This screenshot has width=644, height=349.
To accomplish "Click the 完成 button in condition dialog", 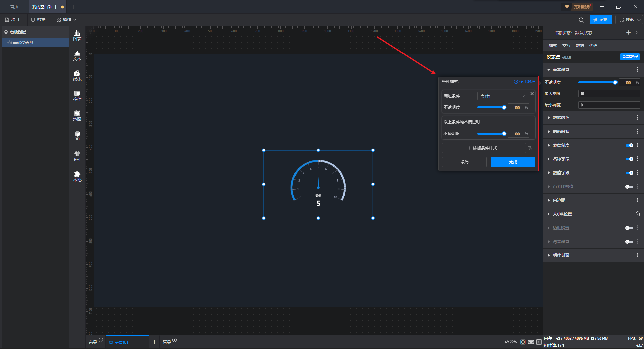I will pyautogui.click(x=513, y=162).
